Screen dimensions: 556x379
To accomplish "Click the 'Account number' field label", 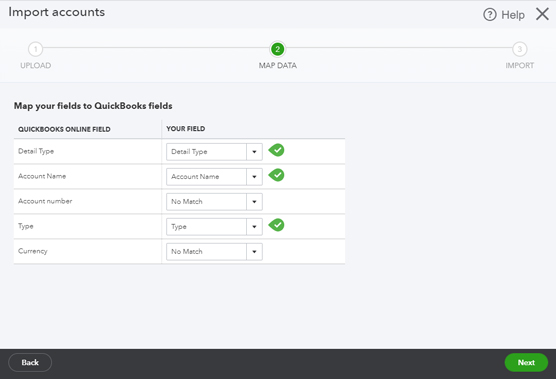I will click(x=45, y=201).
